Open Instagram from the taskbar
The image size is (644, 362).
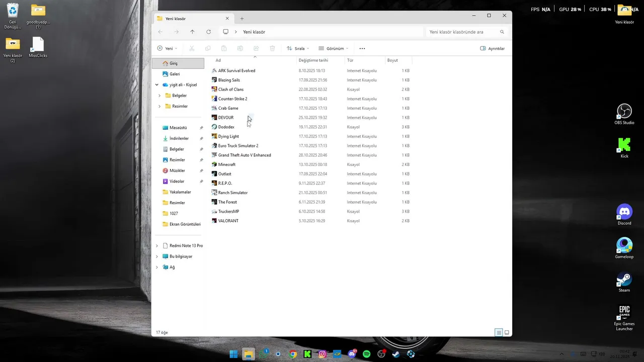(x=323, y=354)
